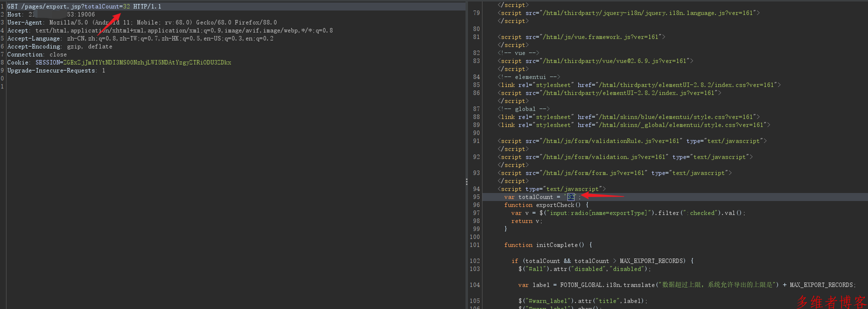This screenshot has height=309, width=868.
Task: Select the Cookie SESSION value in the request
Action: [147, 62]
